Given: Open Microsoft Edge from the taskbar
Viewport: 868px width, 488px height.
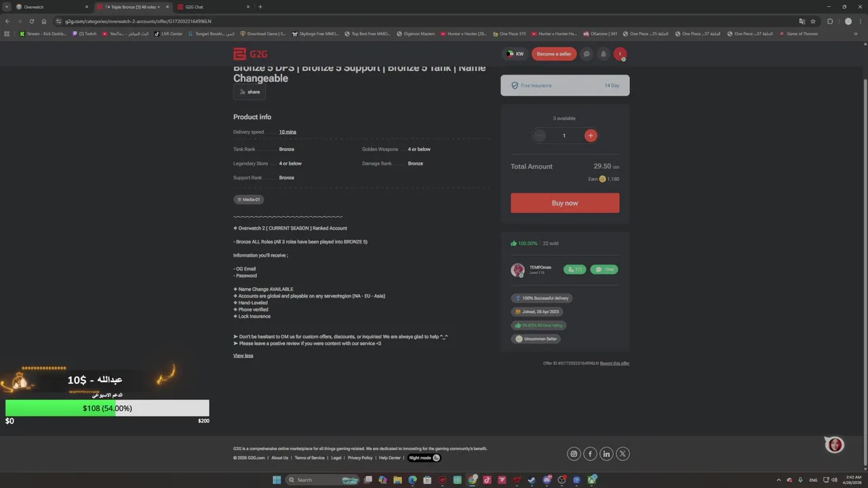Looking at the screenshot, I should (x=412, y=480).
